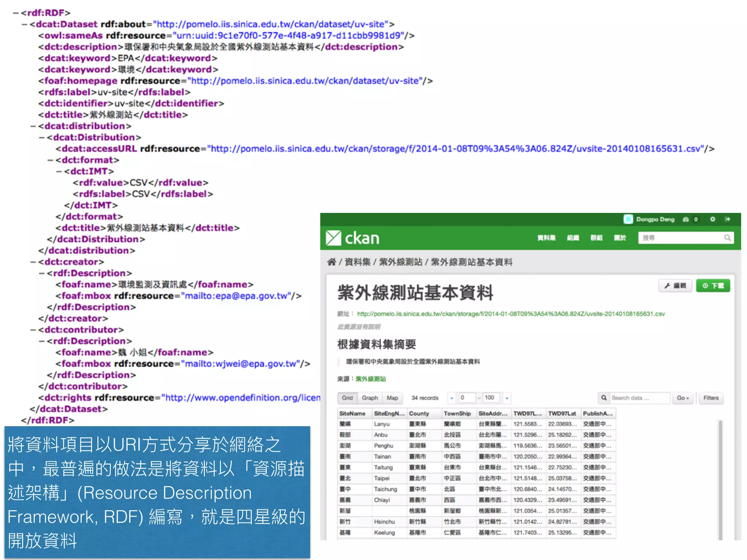
Task: Click Dongpo Deng user avatar
Action: [x=628, y=219]
